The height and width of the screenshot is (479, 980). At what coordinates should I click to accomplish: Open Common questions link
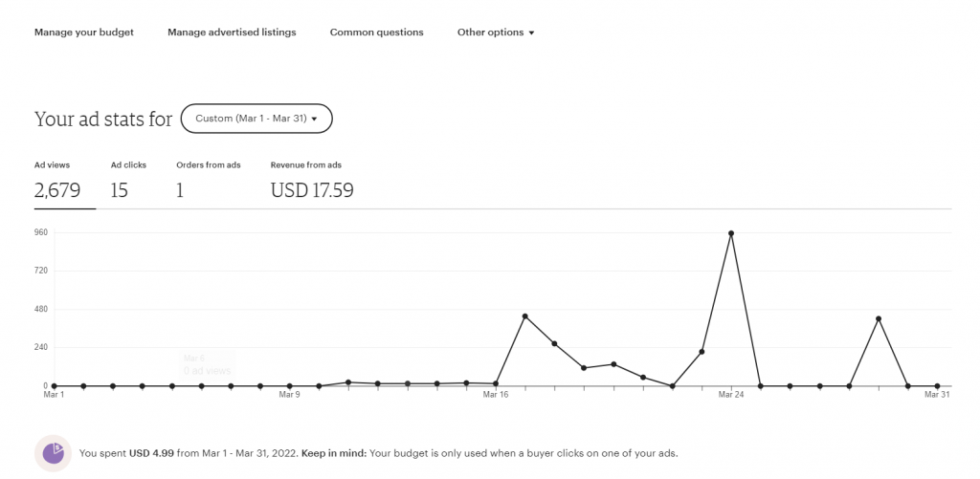[376, 33]
